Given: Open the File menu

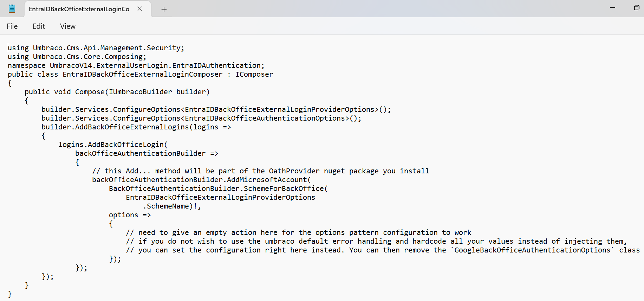Looking at the screenshot, I should tap(12, 26).
